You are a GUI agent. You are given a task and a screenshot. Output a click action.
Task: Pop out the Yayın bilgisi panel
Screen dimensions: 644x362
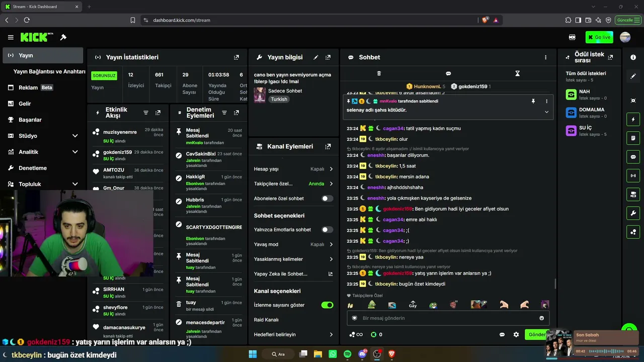pyautogui.click(x=328, y=57)
